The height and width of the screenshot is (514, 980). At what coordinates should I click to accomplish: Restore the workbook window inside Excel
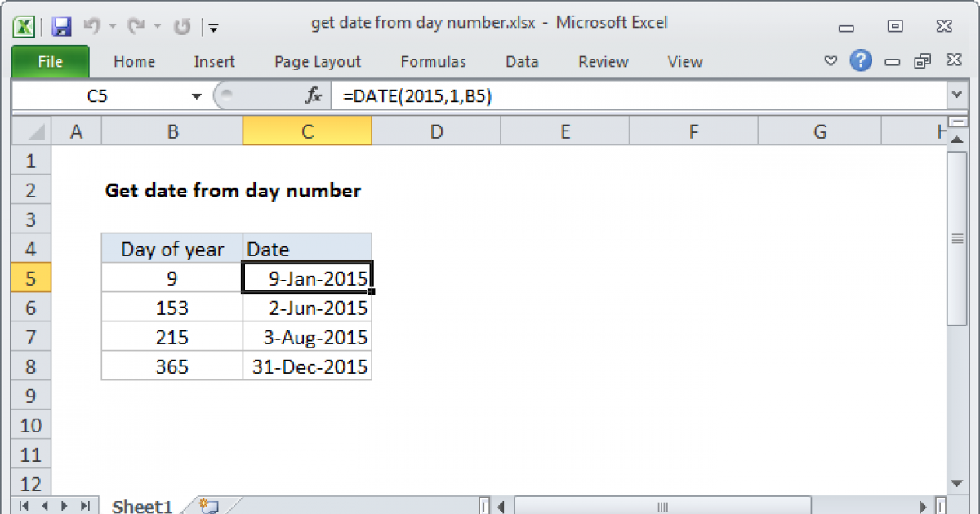point(922,61)
